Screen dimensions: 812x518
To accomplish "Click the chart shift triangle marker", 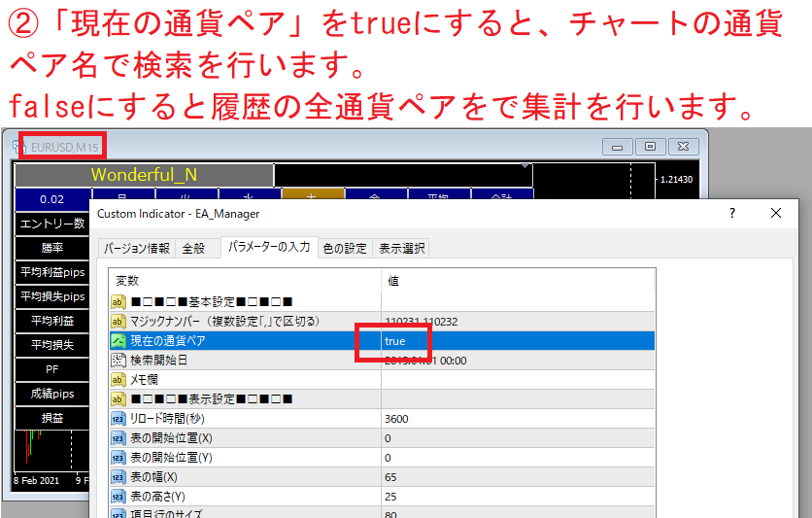I will pyautogui.click(x=525, y=166).
